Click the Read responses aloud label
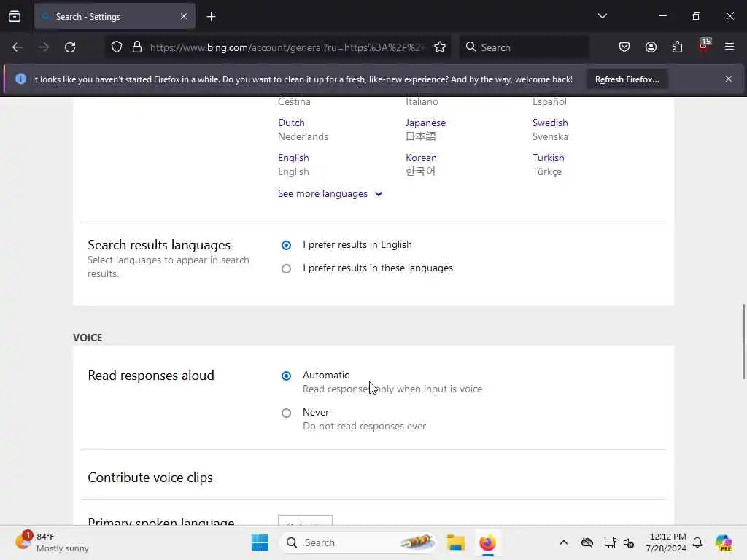This screenshot has width=747, height=560. click(151, 376)
